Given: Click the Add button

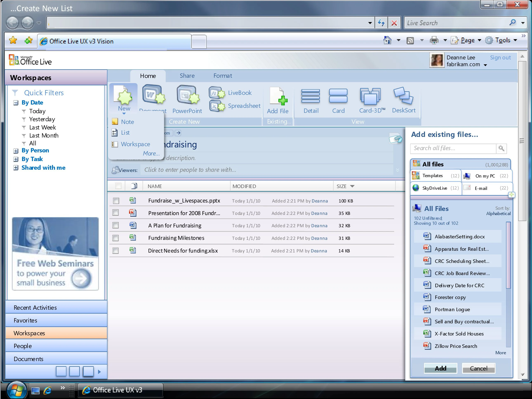Looking at the screenshot, I should pyautogui.click(x=440, y=368).
